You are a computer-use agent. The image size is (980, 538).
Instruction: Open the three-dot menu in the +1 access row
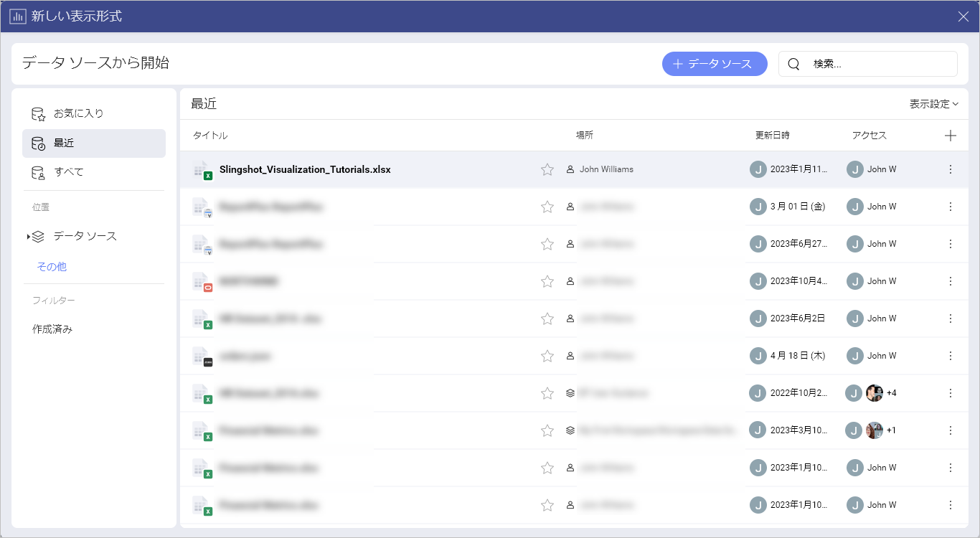(x=951, y=430)
